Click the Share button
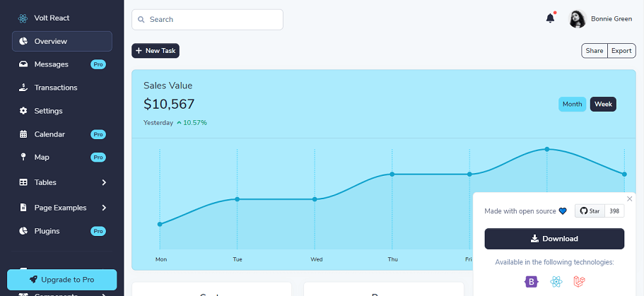644x296 pixels. [595, 51]
